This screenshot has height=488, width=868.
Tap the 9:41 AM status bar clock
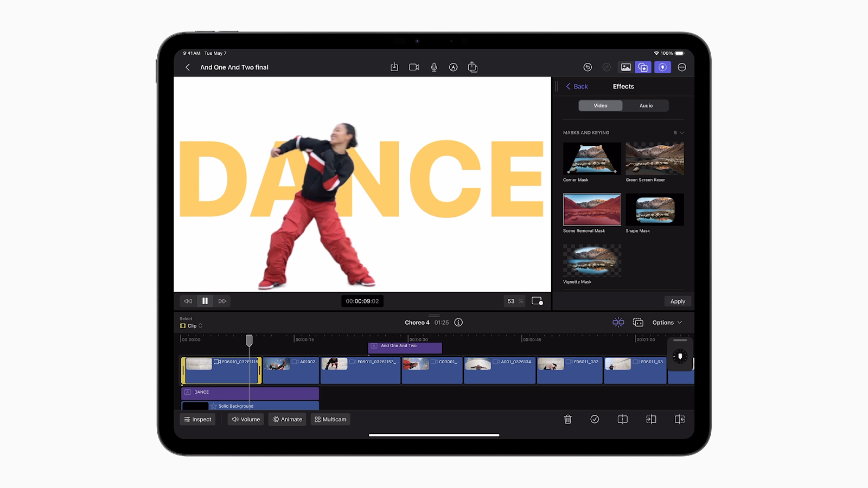tap(192, 53)
